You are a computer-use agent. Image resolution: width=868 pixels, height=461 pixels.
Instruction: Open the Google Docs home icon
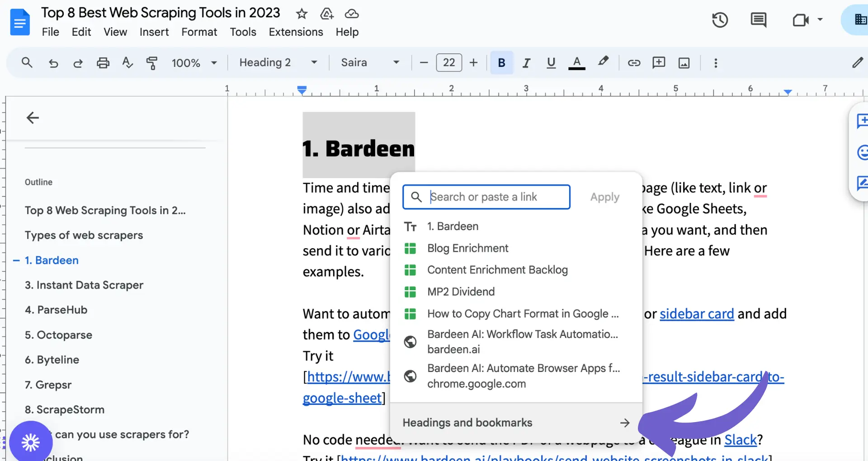(x=20, y=22)
